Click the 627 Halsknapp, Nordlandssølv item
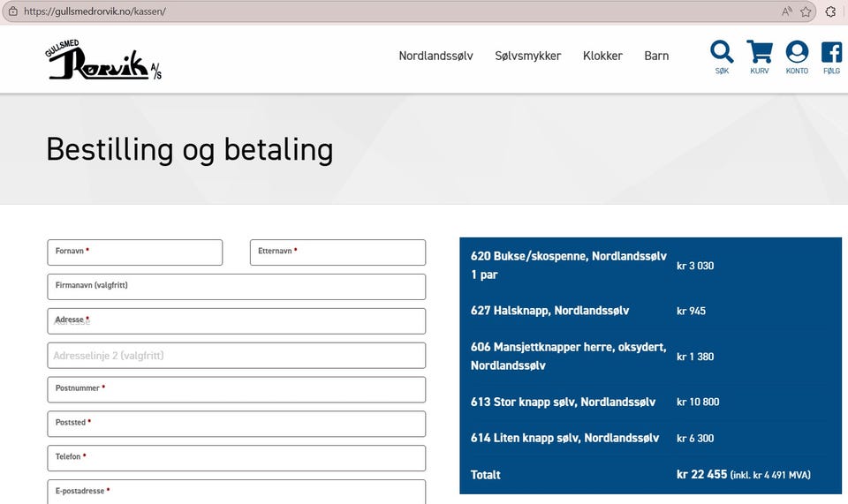 (550, 311)
